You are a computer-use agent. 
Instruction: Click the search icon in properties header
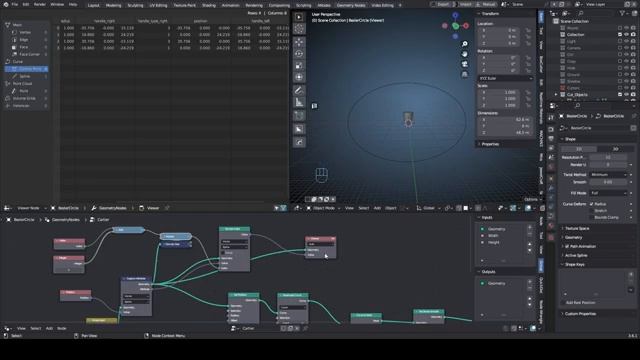577,106
